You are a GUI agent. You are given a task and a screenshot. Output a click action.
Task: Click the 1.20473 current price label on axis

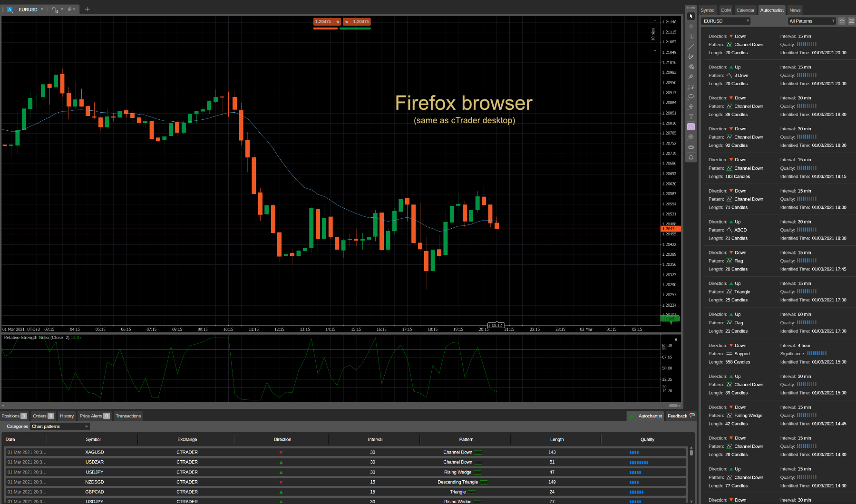click(x=671, y=229)
